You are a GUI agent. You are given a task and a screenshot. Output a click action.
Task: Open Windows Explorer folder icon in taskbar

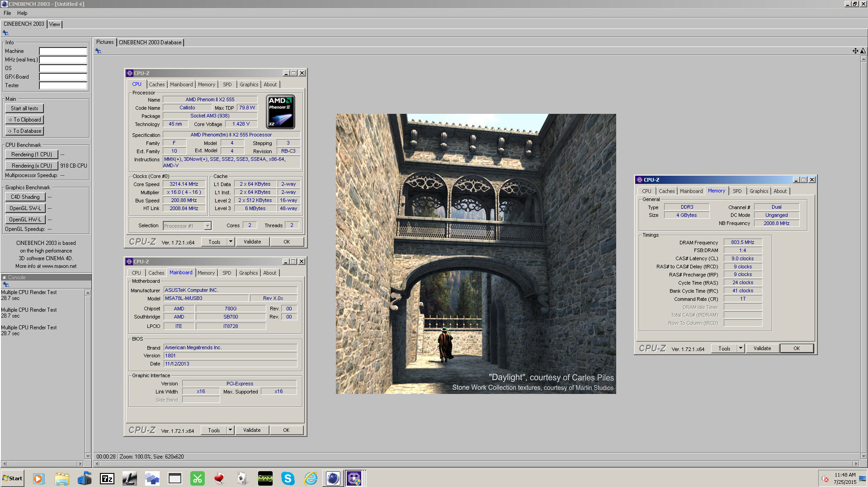61,478
